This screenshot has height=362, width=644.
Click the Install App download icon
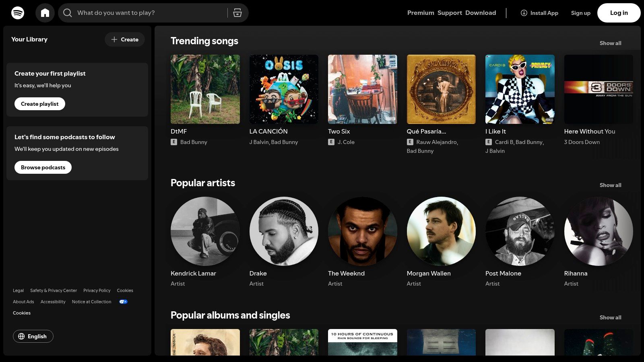point(524,13)
